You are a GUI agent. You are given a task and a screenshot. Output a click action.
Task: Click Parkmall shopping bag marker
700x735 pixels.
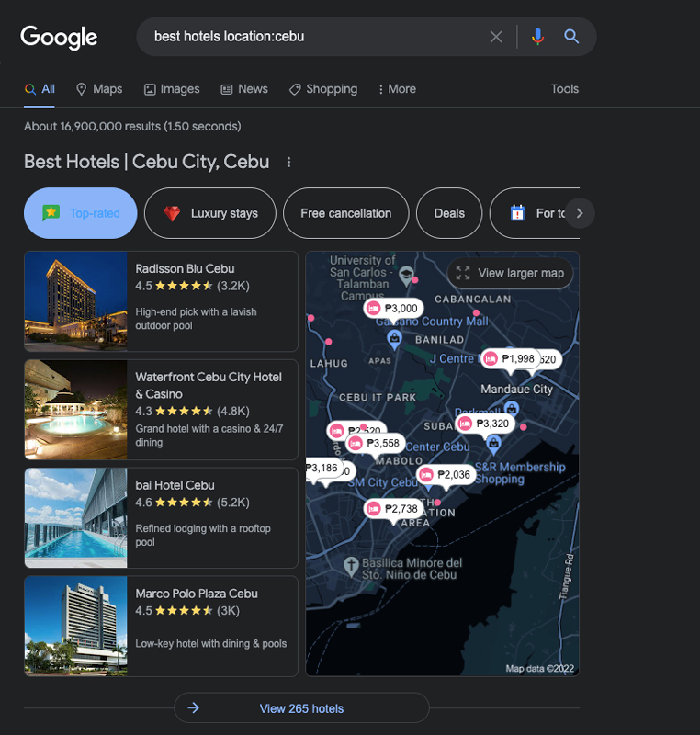coord(512,408)
